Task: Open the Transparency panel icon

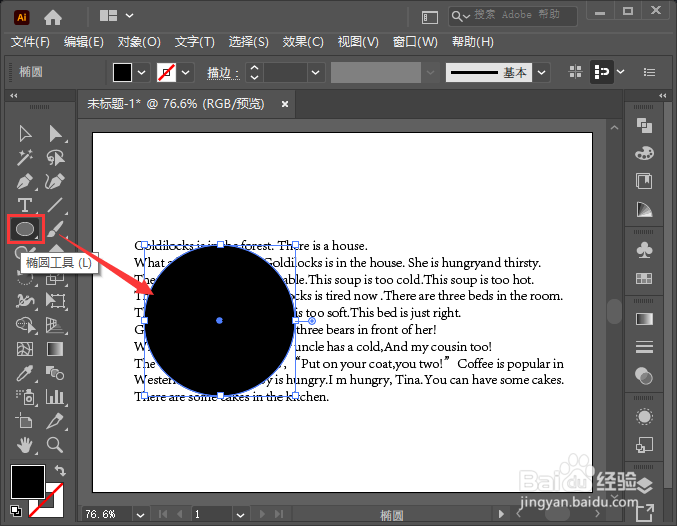Action: click(644, 376)
